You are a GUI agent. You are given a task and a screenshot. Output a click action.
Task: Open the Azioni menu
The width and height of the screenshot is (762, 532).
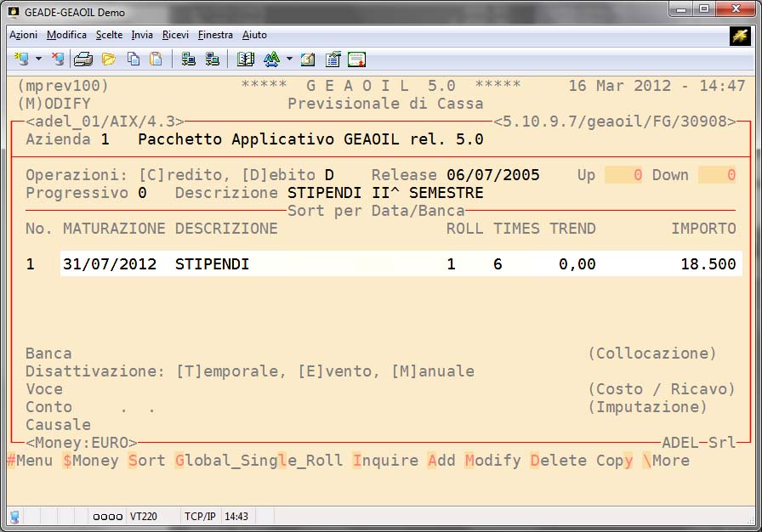tap(23, 35)
